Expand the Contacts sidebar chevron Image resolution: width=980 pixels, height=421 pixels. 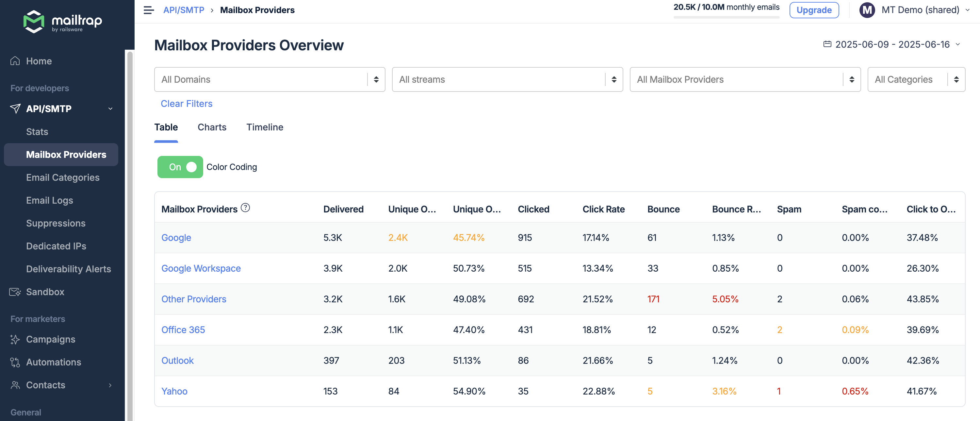[110, 385]
